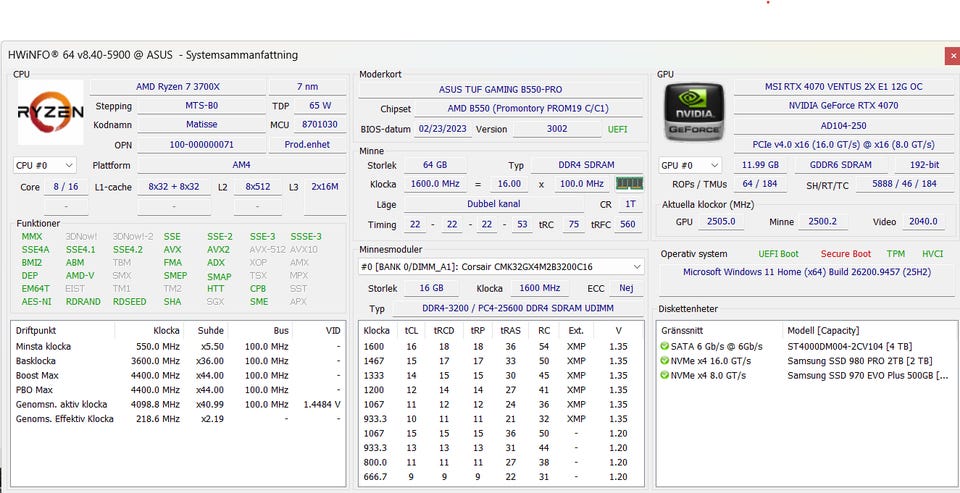Image resolution: width=960 pixels, height=493 pixels.
Task: Close the system summary window
Action: 952,56
